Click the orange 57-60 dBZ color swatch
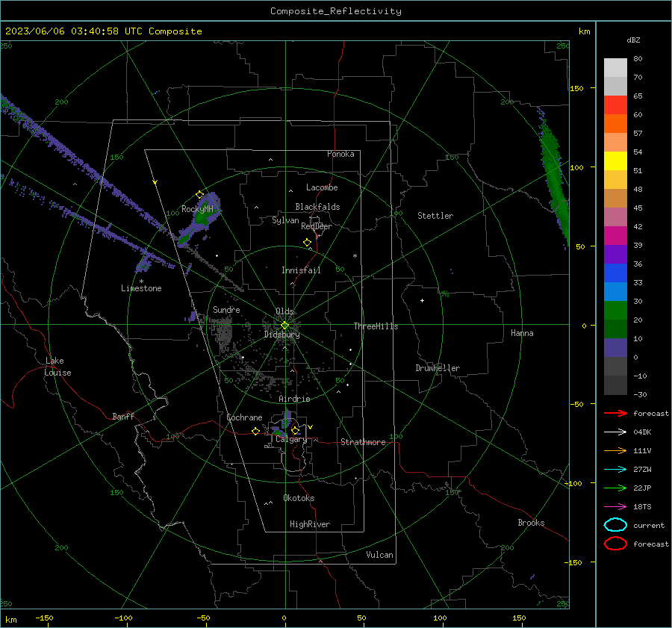 pos(615,124)
